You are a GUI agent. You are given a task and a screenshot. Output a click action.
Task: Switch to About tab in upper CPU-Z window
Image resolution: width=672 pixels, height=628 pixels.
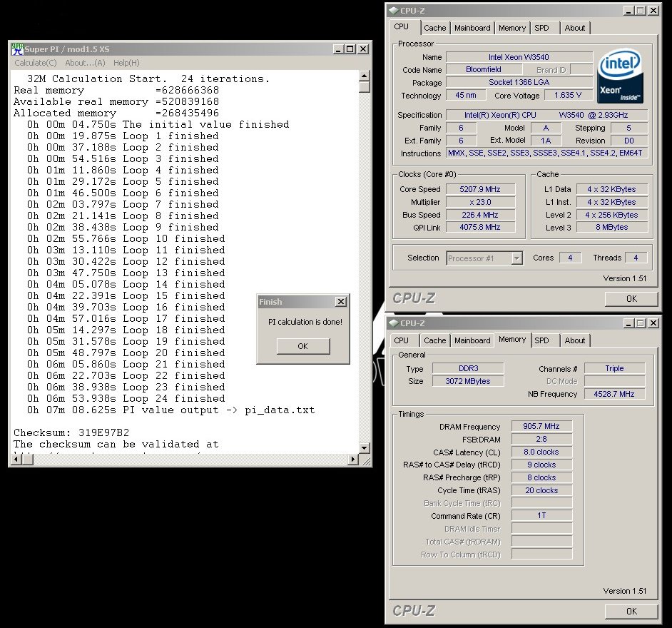[x=575, y=28]
